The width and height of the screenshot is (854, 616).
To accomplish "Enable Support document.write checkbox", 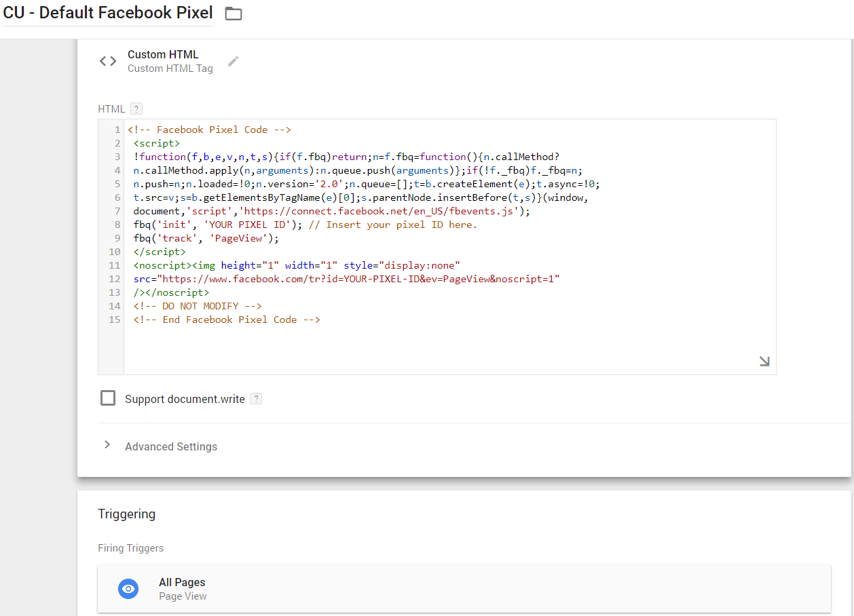I will pos(108,398).
